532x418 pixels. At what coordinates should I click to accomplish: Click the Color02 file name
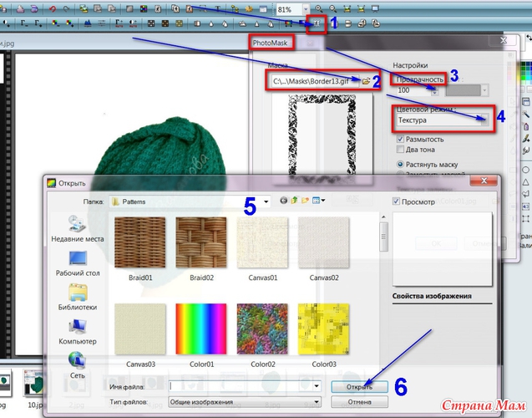(x=263, y=364)
